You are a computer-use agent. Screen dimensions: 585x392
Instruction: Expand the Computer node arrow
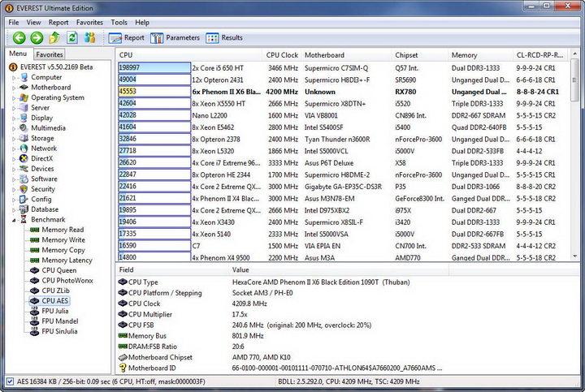coord(14,78)
